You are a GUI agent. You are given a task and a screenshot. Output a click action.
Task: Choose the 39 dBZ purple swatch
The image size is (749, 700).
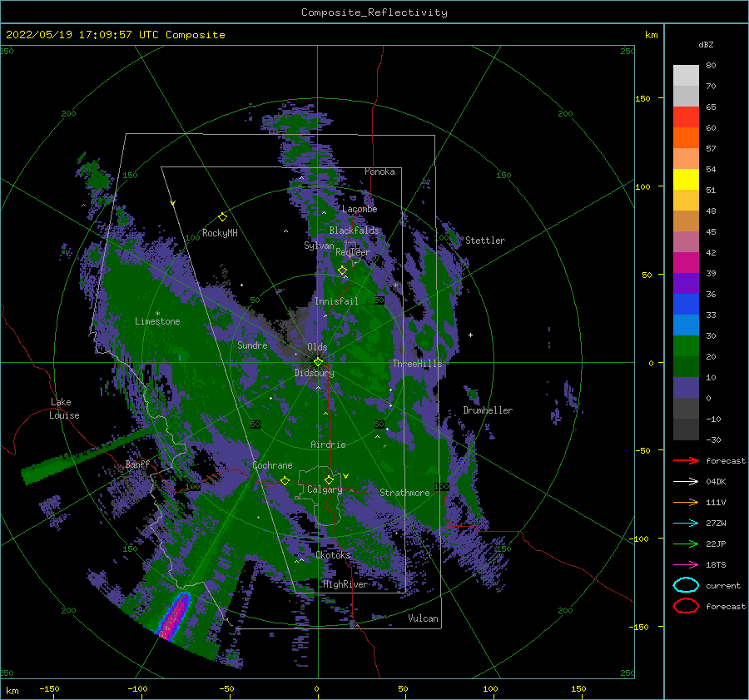tap(686, 283)
